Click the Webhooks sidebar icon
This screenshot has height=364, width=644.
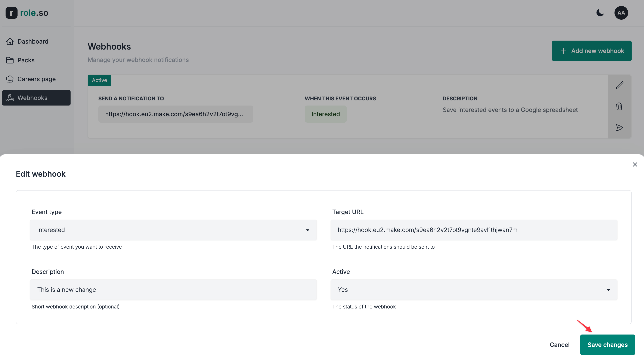10,98
